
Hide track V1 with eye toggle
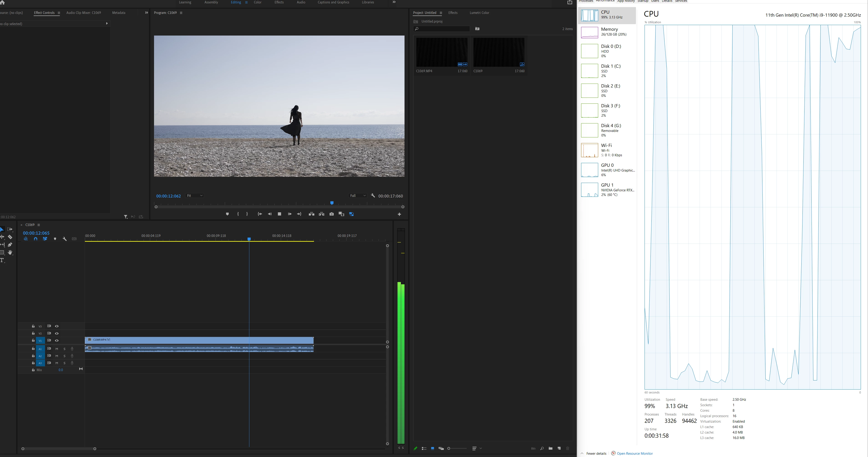tap(57, 341)
